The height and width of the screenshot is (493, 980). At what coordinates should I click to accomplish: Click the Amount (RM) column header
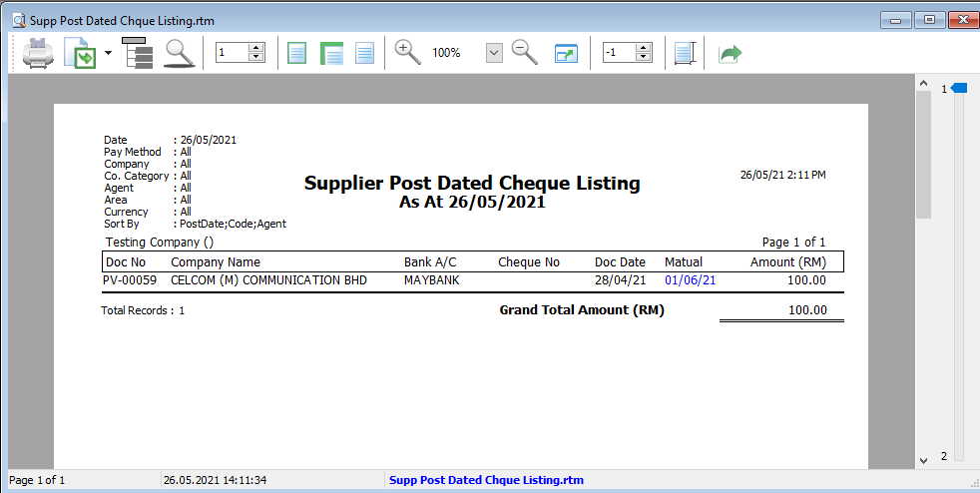pos(788,262)
